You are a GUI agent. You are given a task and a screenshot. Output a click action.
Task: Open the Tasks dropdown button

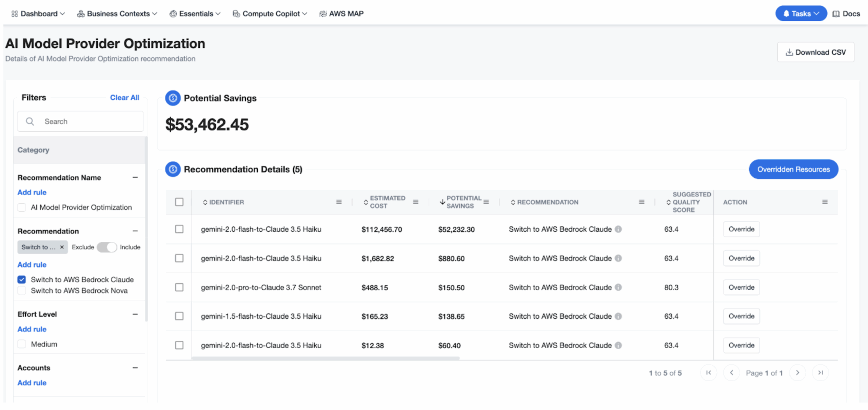pos(801,14)
